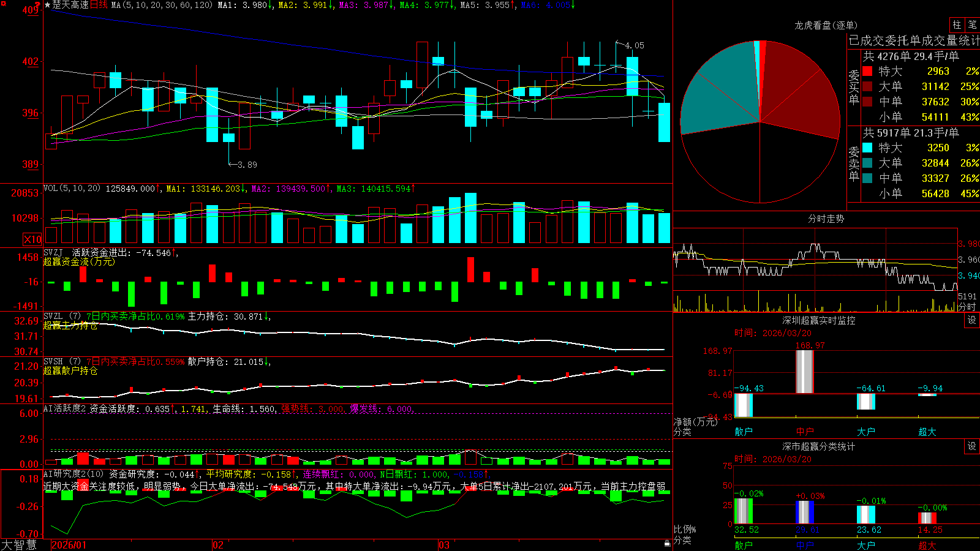Click the 3.89 low price annotation
Image resolution: width=980 pixels, height=551 pixels.
[247, 165]
